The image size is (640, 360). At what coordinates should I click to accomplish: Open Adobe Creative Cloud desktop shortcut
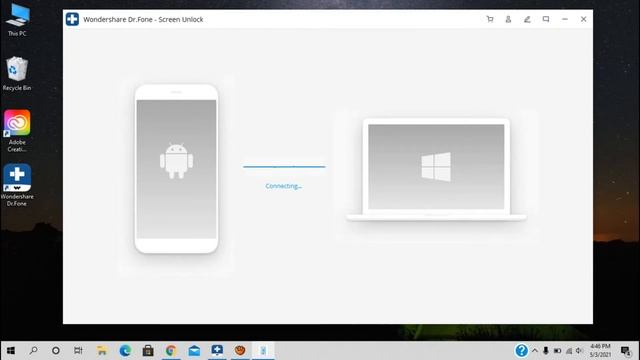coord(17,131)
